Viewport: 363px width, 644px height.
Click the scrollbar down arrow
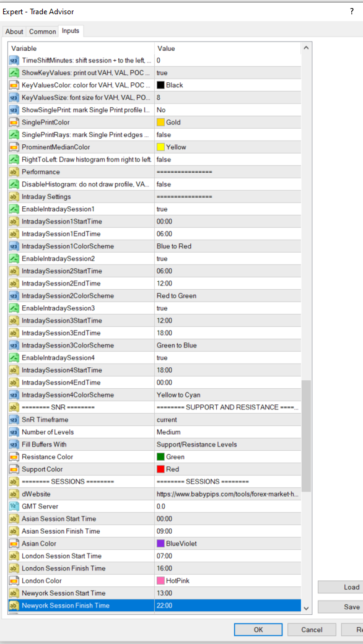307,608
